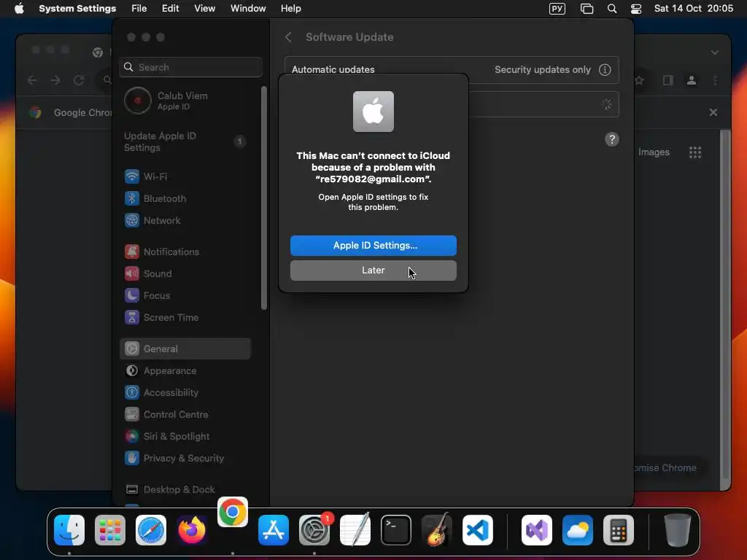
Task: Open Calculator from the Dock
Action: (619, 530)
